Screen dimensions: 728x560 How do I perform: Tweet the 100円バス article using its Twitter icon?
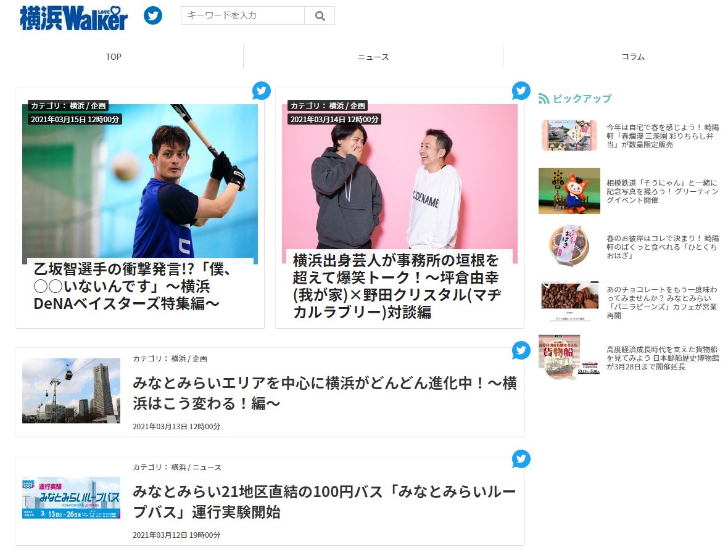click(520, 459)
